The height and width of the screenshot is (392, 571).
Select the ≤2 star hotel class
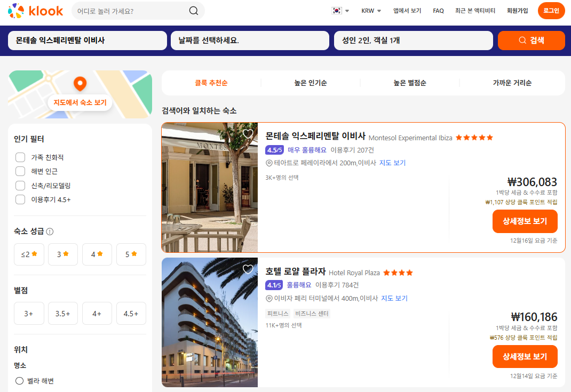point(29,254)
